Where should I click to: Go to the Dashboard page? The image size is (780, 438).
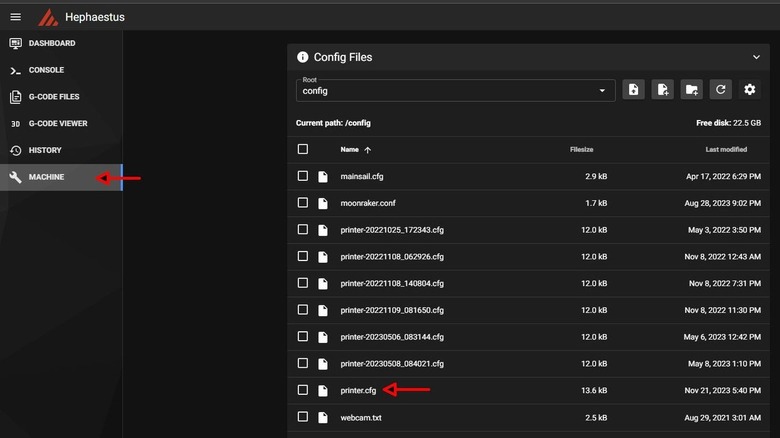click(x=52, y=44)
